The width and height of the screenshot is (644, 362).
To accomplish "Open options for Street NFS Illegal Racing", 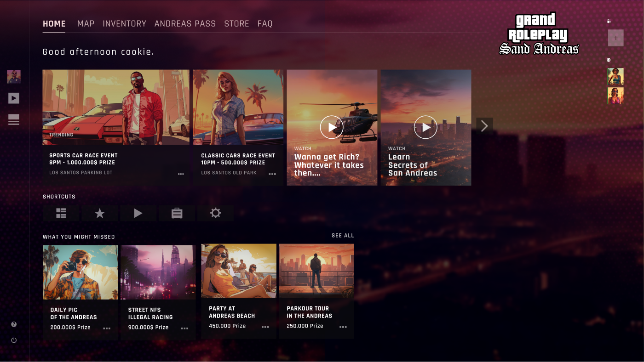I will point(184,328).
